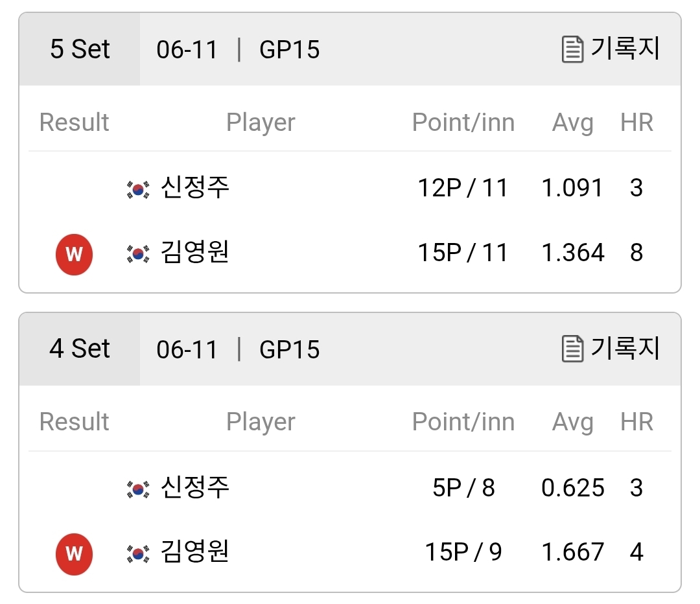Open the 5 Set record sheet icon
700x604 pixels.
click(572, 49)
